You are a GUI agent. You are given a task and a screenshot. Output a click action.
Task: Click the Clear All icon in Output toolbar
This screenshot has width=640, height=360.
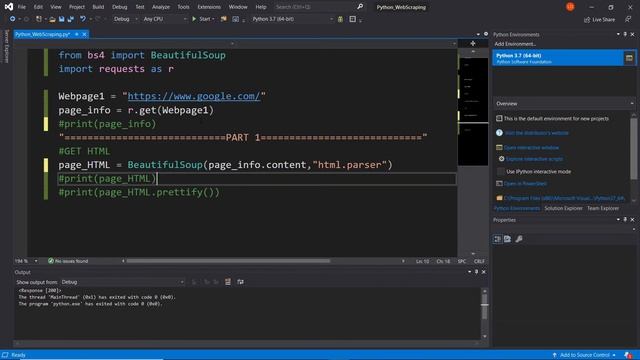(228, 282)
